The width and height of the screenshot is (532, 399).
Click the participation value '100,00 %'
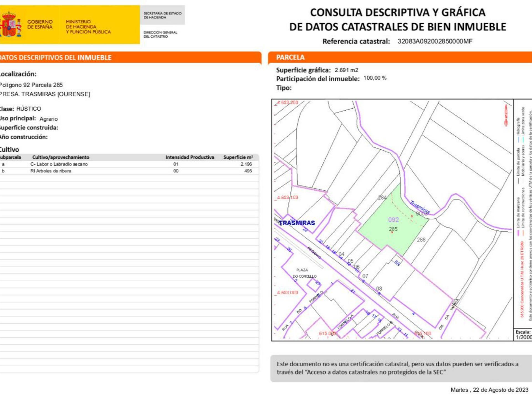[375, 78]
